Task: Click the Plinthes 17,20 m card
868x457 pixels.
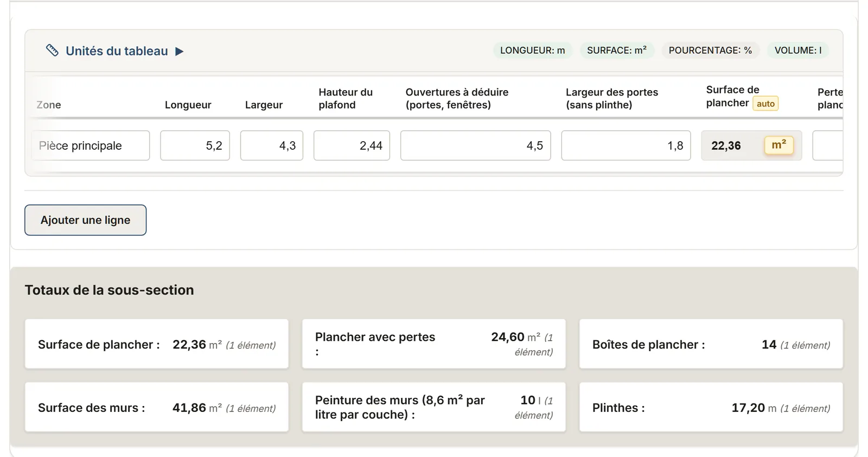Action: click(x=711, y=407)
